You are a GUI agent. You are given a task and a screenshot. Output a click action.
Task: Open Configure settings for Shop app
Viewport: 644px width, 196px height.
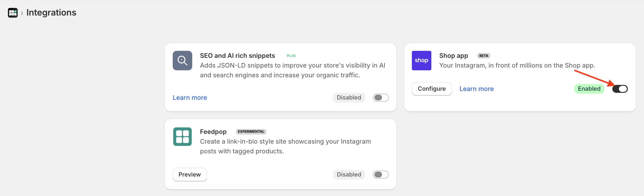[431, 89]
